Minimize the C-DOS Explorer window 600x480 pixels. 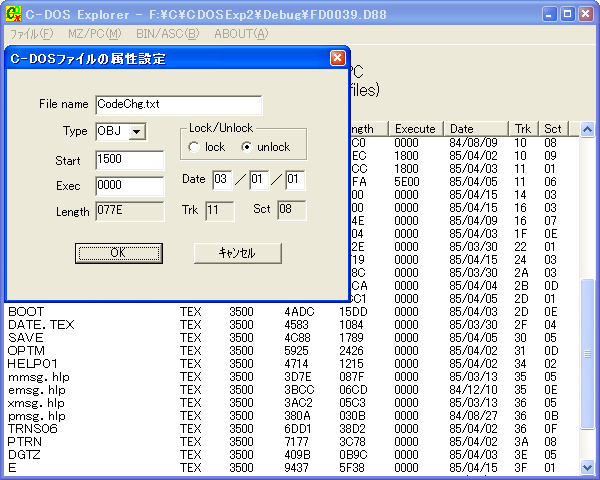[x=549, y=15]
